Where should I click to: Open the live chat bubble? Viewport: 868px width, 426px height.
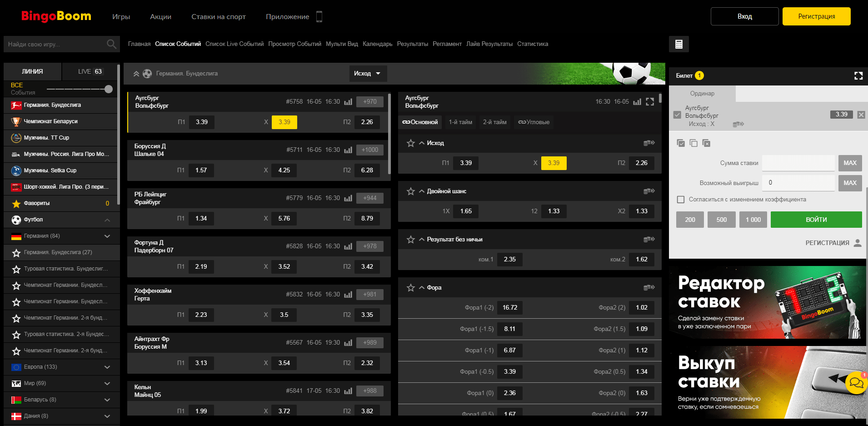click(856, 383)
